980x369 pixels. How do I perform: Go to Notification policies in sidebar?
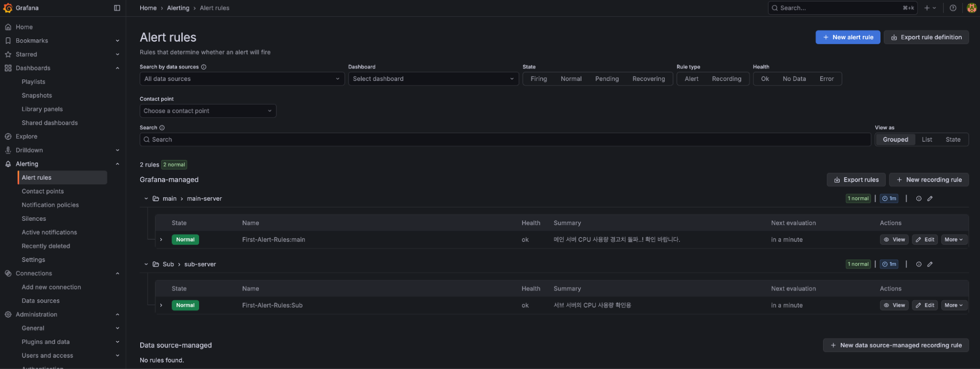(50, 205)
